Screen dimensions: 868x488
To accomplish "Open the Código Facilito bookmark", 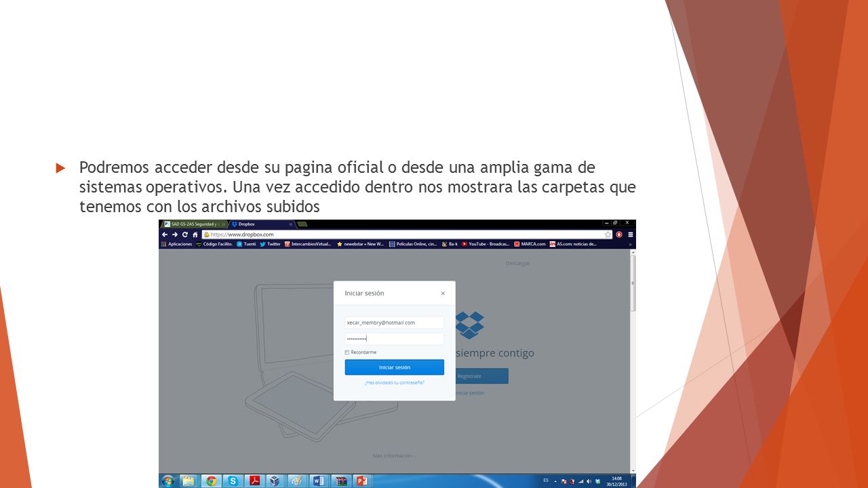I will coord(214,244).
